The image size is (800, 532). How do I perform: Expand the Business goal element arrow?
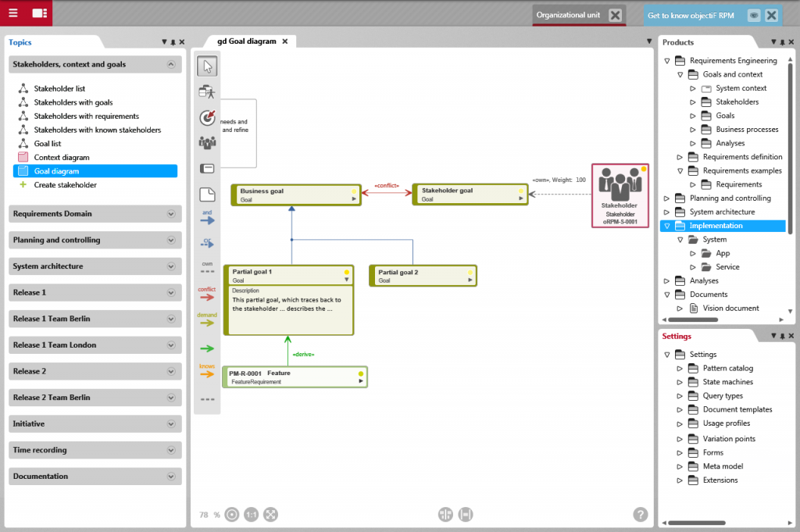[354, 199]
